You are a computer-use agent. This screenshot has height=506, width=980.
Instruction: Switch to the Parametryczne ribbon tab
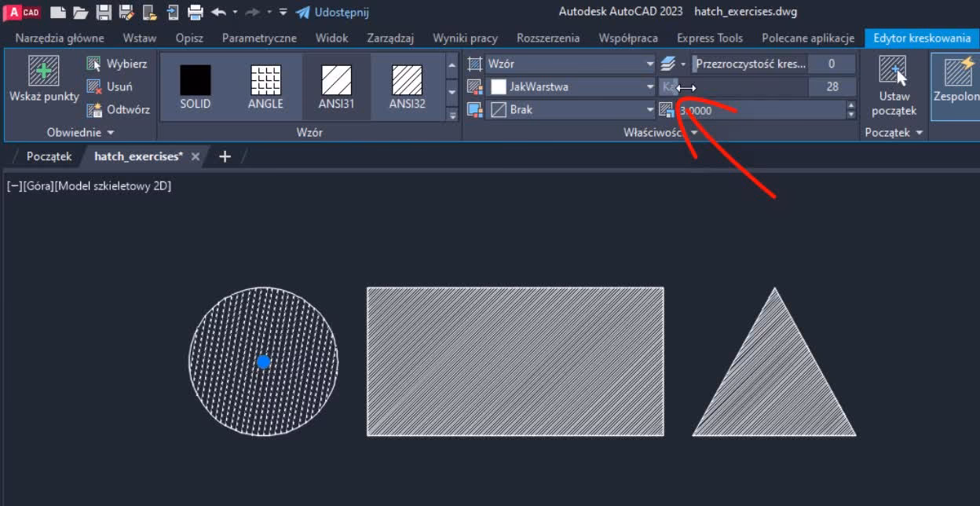point(260,38)
